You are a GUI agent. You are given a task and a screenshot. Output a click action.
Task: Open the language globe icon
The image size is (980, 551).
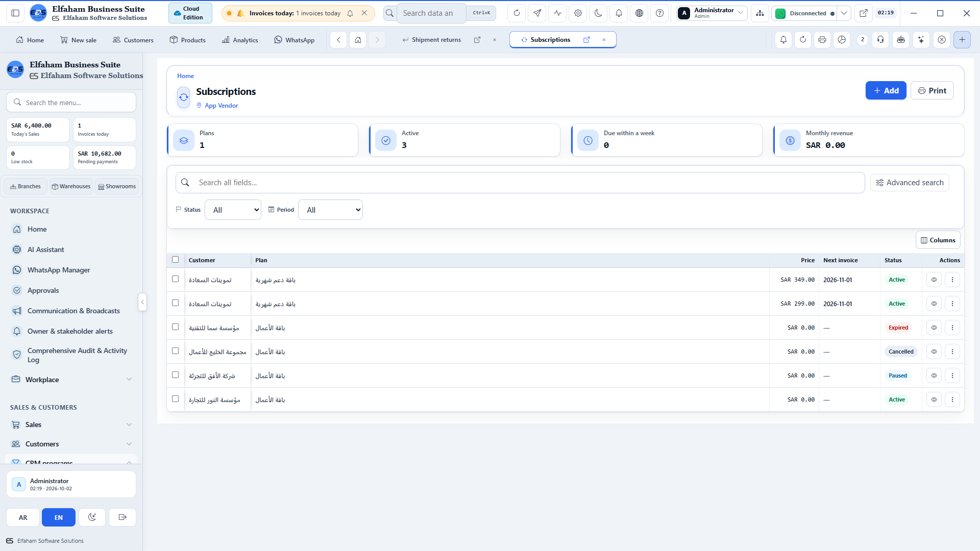639,13
